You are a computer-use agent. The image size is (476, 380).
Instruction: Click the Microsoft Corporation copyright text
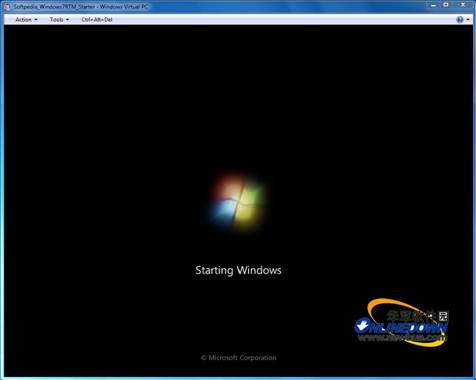(239, 358)
